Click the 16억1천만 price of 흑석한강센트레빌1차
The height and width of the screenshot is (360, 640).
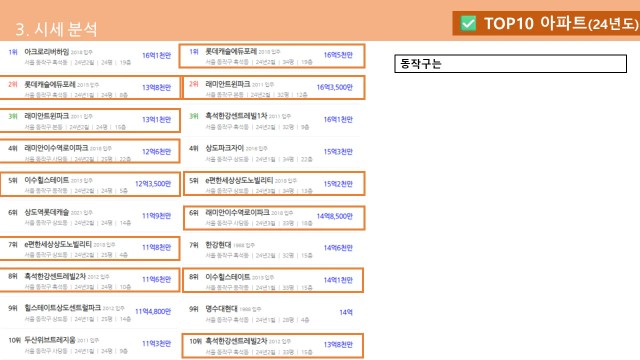[x=338, y=120]
